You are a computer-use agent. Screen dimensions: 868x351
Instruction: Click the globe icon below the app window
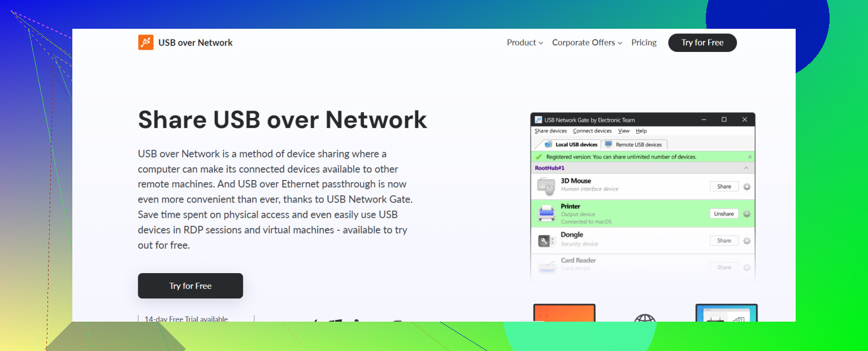tap(644, 319)
